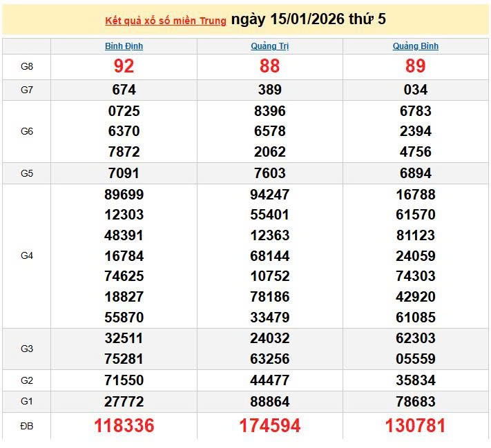Select G4 number 16788
This screenshot has width=491, height=448.
tap(416, 195)
